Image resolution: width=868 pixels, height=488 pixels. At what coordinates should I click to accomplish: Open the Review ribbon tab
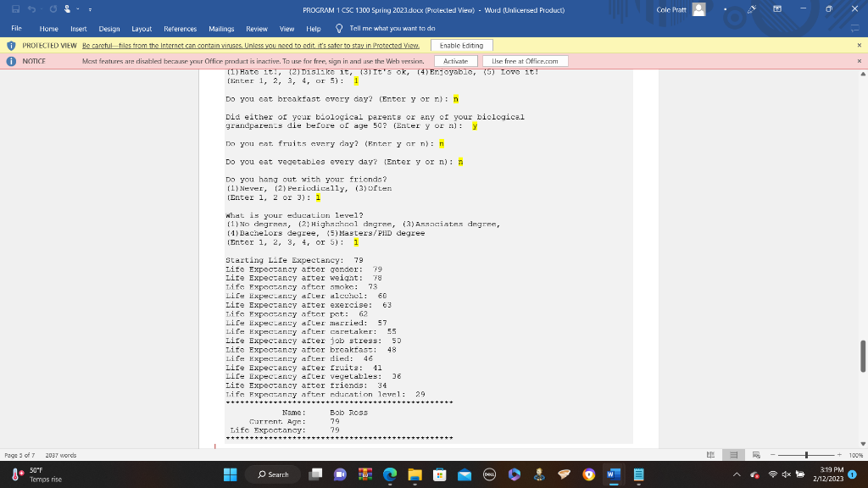point(256,29)
